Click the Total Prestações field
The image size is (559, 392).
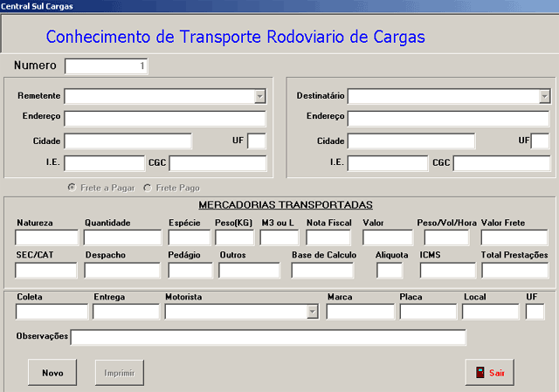[515, 271]
